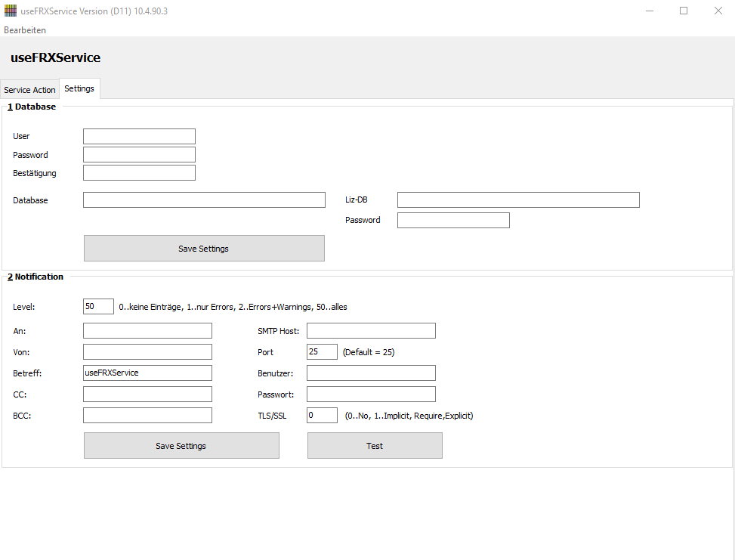This screenshot has width=735, height=560.
Task: Minimize the useFRXService window
Action: [x=649, y=11]
